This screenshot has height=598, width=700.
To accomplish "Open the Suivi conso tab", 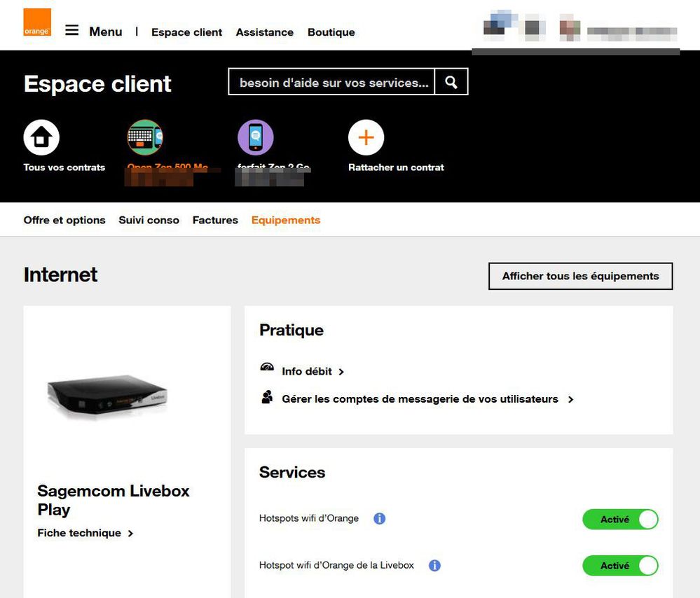I will (x=149, y=220).
